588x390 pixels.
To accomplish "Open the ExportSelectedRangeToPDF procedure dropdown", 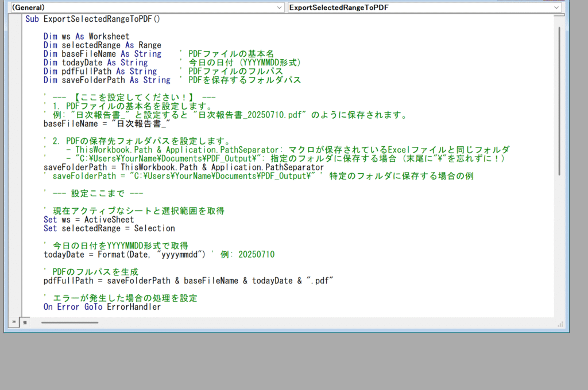I will 424,7.
